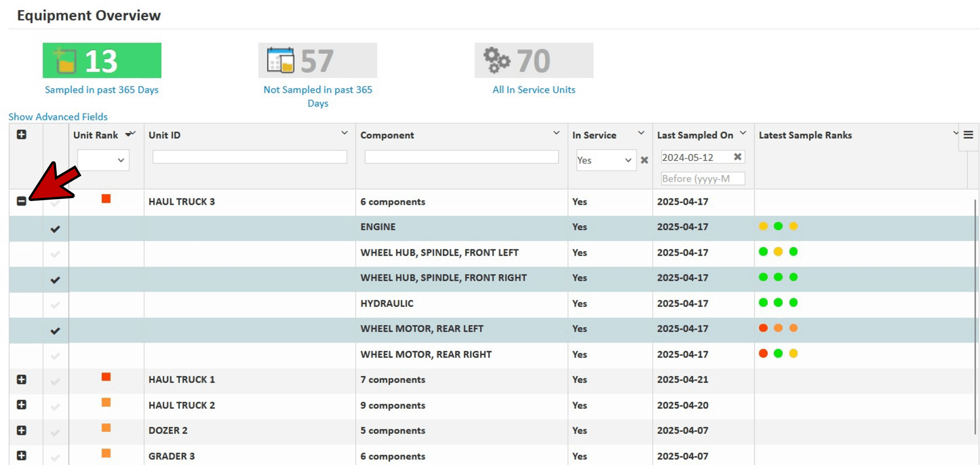The image size is (980, 465).
Task: Expand all rows using header plus icon
Action: coord(21,134)
